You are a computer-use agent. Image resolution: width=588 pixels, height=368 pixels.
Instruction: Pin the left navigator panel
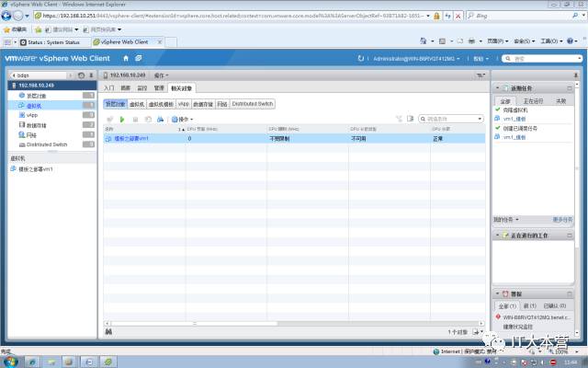coord(91,75)
